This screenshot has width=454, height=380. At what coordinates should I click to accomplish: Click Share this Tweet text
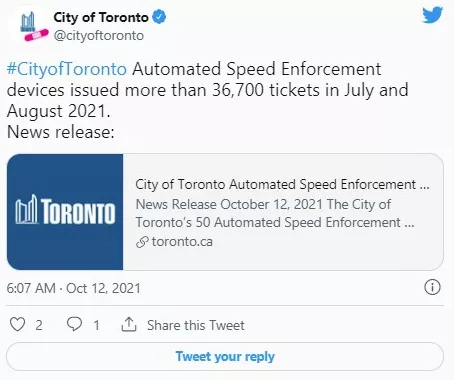click(x=196, y=325)
